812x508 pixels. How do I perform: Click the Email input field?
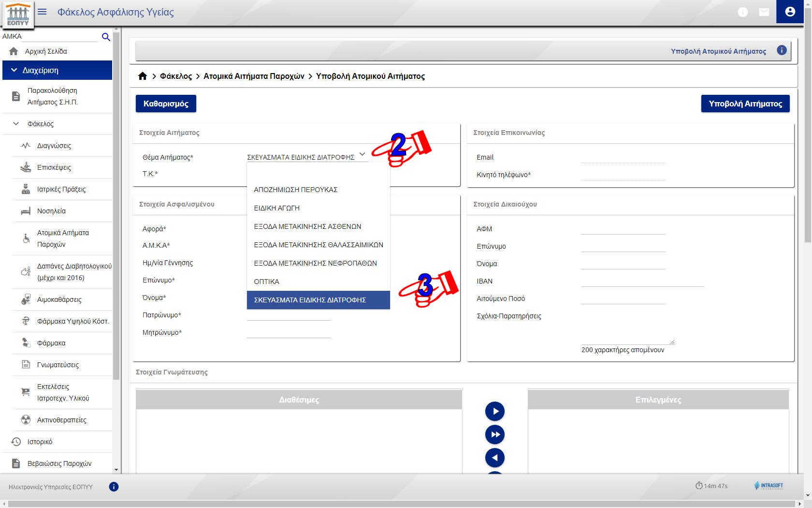pyautogui.click(x=623, y=157)
